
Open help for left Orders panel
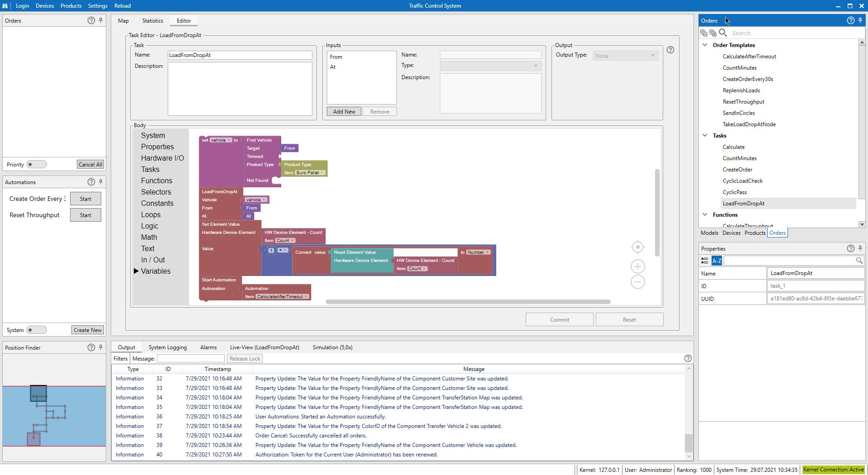tap(91, 20)
